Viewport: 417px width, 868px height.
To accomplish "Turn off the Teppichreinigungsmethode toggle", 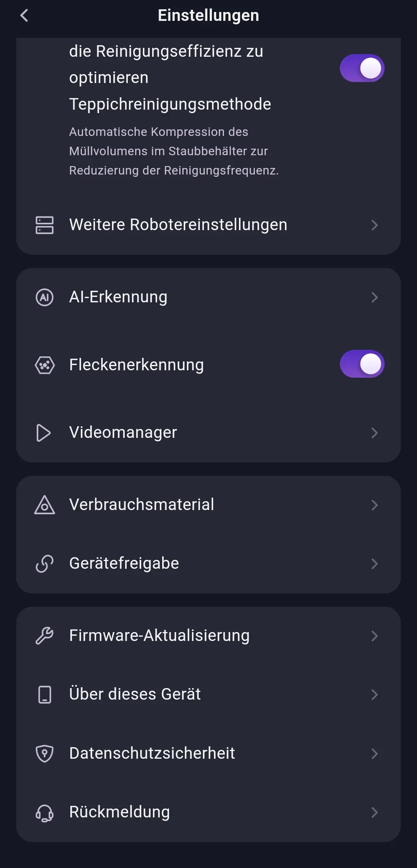I will pyautogui.click(x=362, y=68).
